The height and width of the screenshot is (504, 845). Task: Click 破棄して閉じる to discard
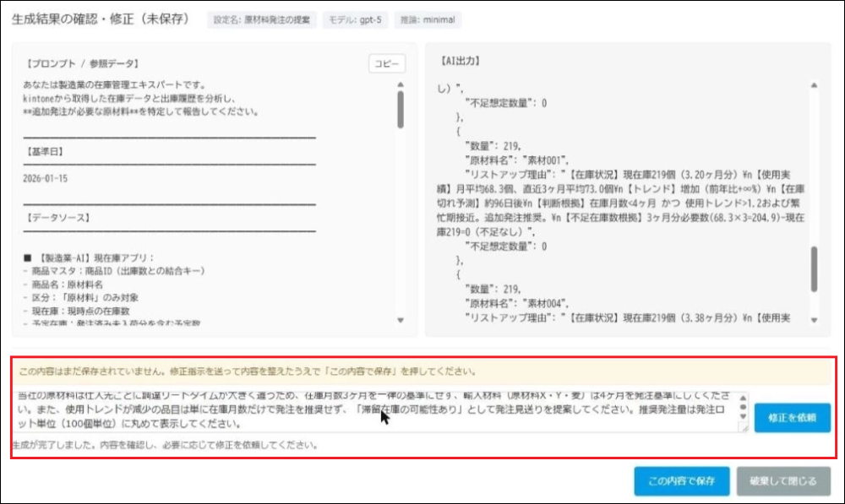click(x=783, y=481)
